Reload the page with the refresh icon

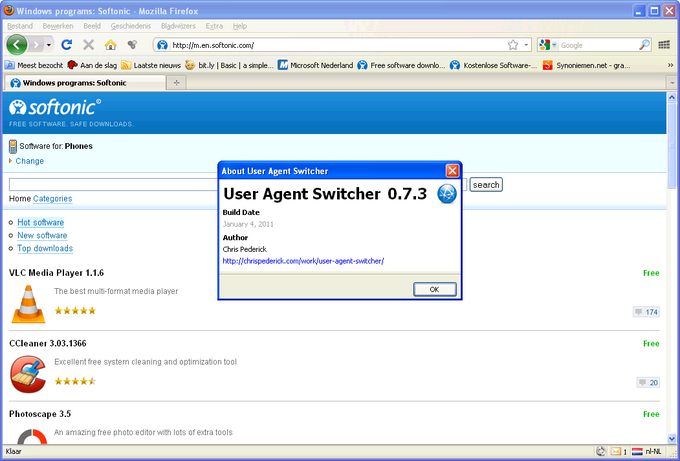[x=66, y=45]
